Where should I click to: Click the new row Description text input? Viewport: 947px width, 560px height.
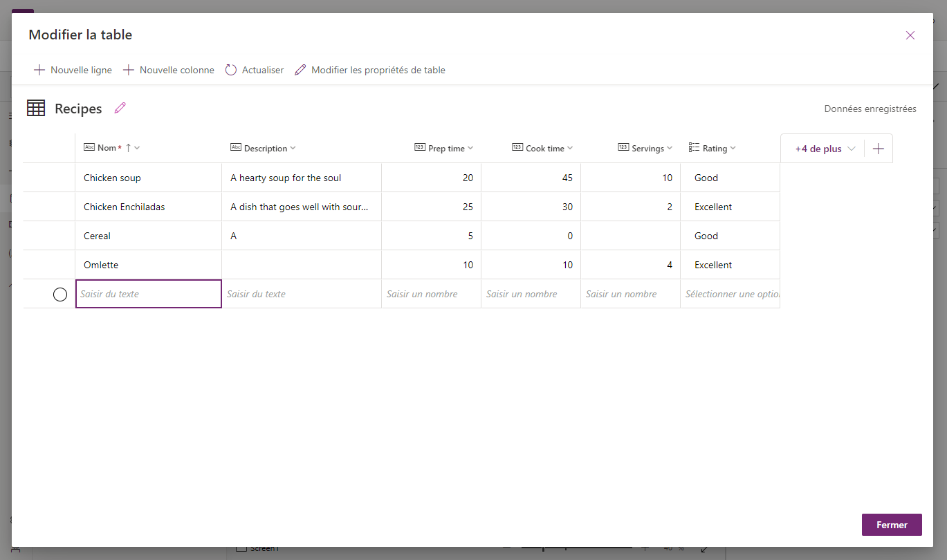coord(302,294)
